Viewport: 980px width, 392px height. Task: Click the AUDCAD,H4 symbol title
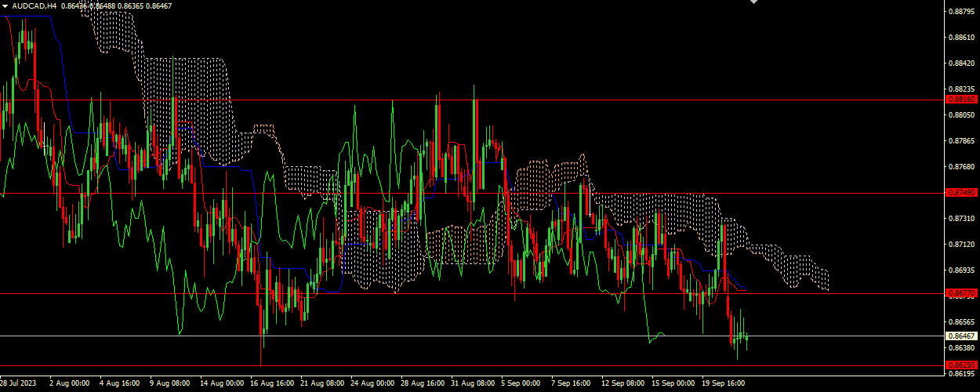point(34,5)
